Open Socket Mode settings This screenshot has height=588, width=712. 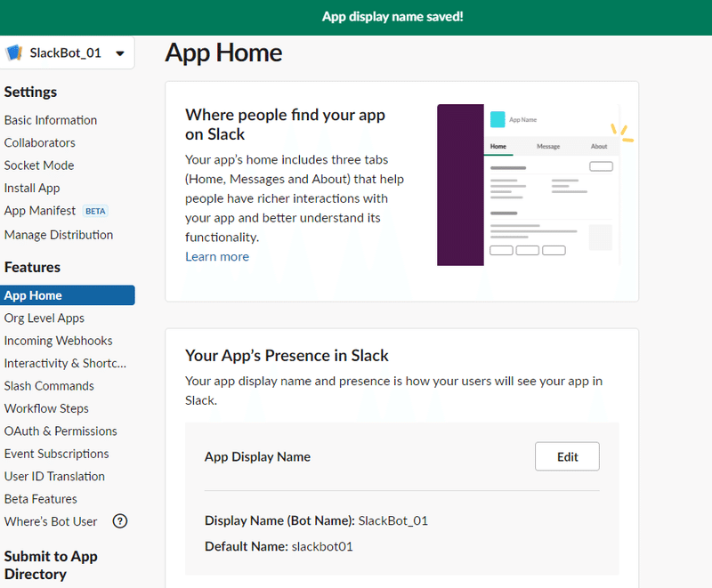(39, 165)
